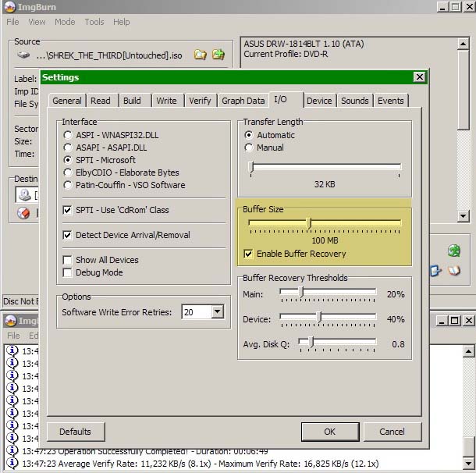Viewport: 476px width, 473px height.
Task: Switch to the Sounds tab
Action: point(354,101)
